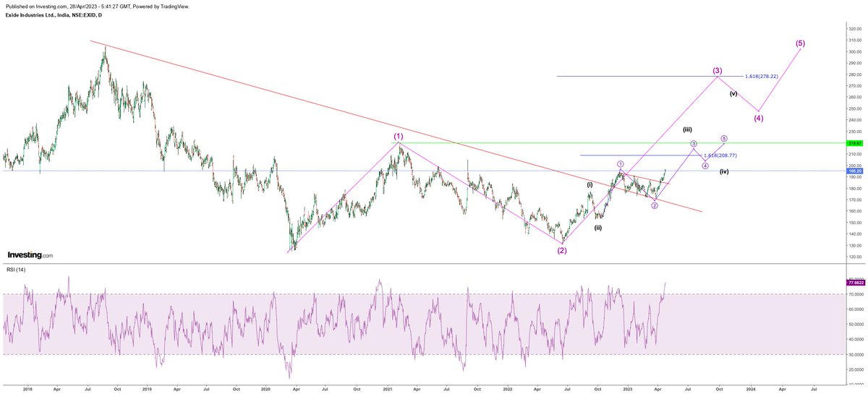This screenshot has height=394, width=868.
Task: Click the 140.00 price axis value
Action: tap(854, 234)
